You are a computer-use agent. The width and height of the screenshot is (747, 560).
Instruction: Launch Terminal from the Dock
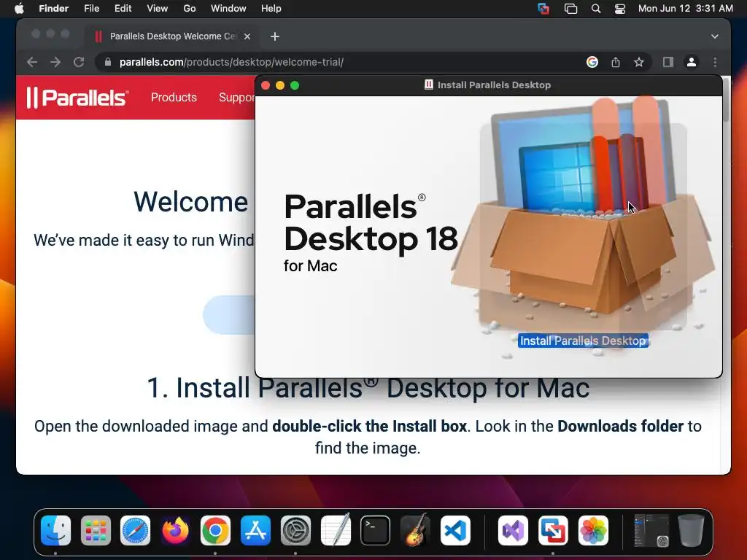point(376,530)
